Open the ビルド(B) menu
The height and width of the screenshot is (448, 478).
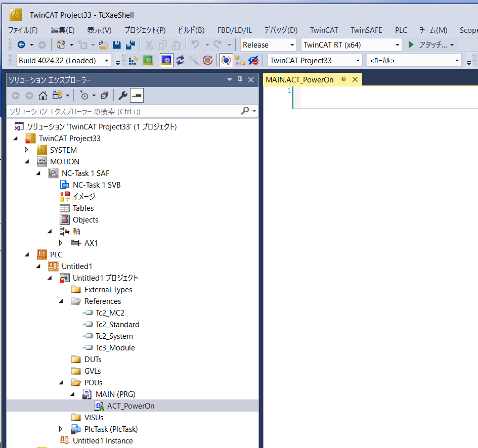click(191, 30)
